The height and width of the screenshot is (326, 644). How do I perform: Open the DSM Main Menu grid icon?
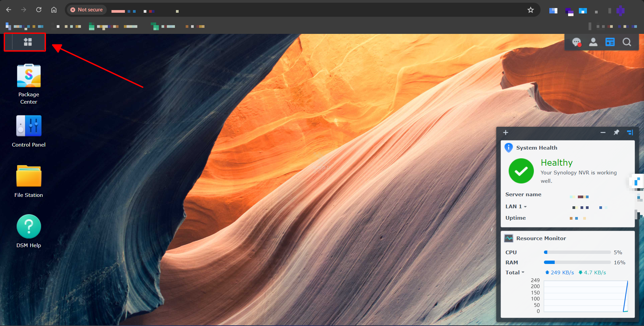click(x=28, y=42)
